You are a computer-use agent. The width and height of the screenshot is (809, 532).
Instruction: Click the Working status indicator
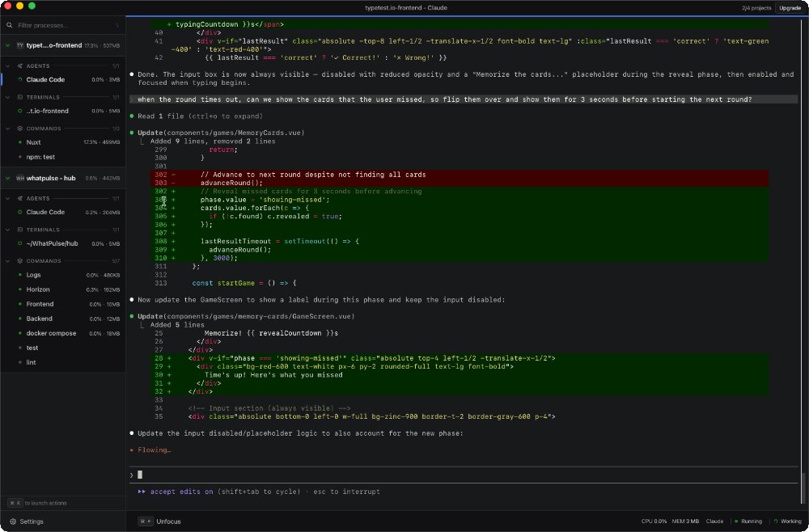pyautogui.click(x=788, y=521)
